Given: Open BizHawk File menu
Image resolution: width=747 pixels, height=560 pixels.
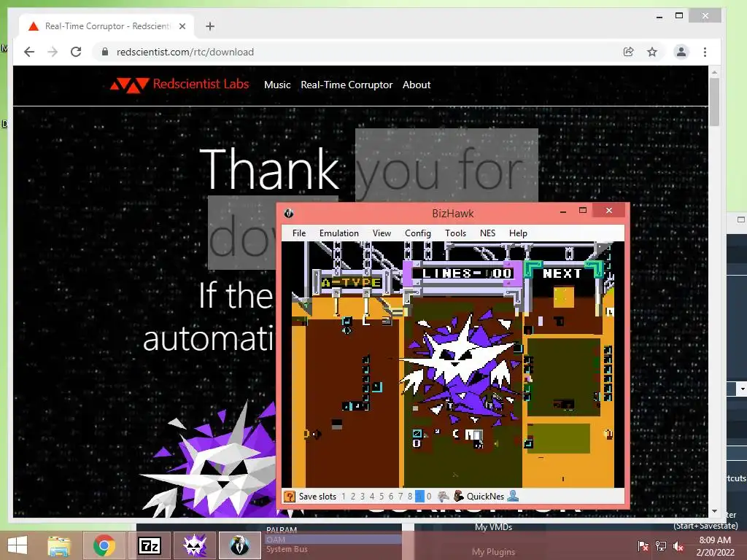Looking at the screenshot, I should 299,233.
